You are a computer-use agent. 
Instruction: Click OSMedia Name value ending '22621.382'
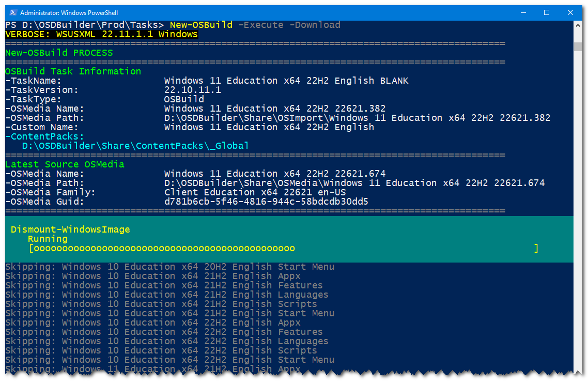275,109
